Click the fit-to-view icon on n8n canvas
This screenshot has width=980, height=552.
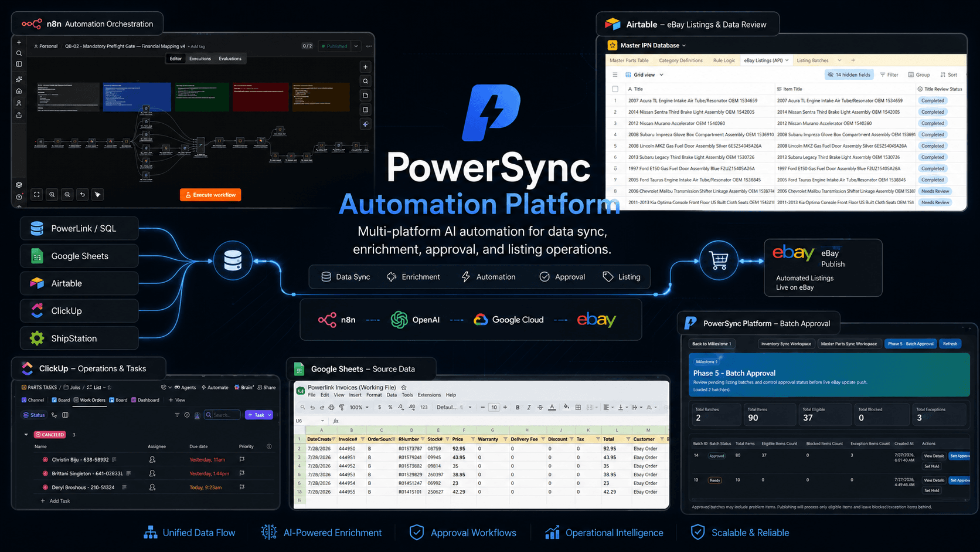(37, 194)
